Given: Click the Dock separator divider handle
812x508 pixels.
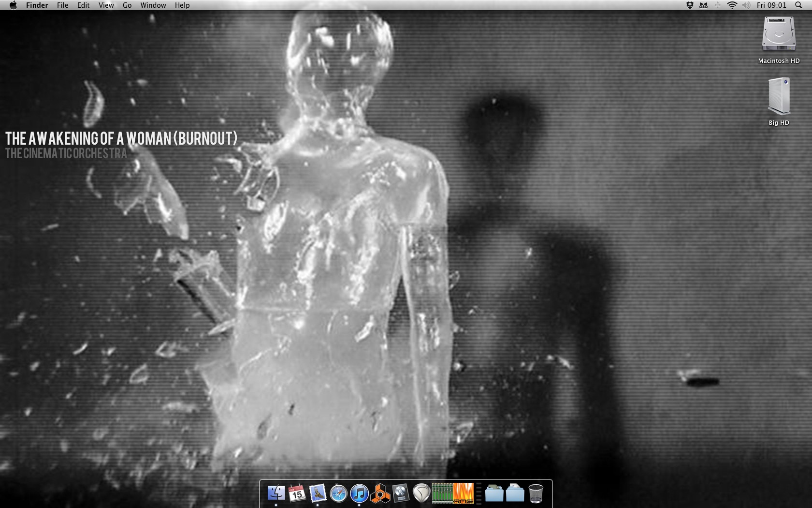Looking at the screenshot, I should [x=479, y=494].
